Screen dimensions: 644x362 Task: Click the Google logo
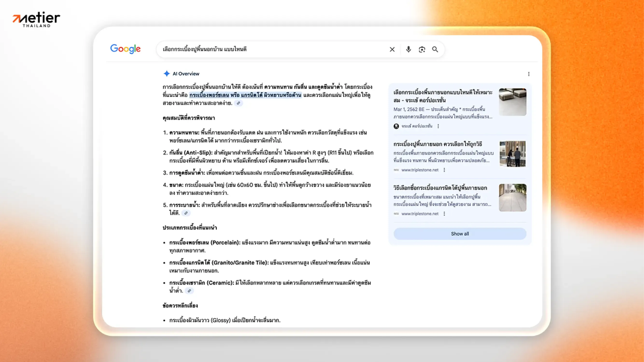coord(125,49)
